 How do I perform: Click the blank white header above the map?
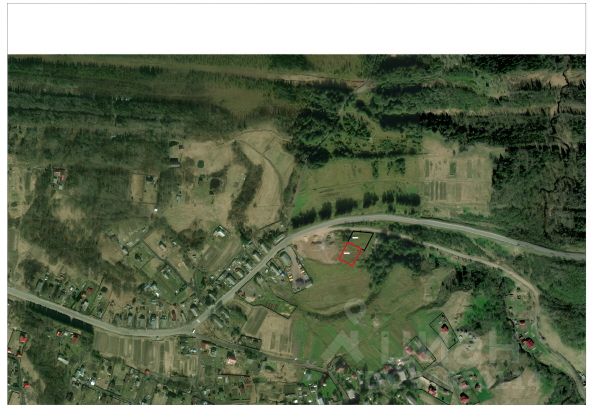tap(296, 28)
